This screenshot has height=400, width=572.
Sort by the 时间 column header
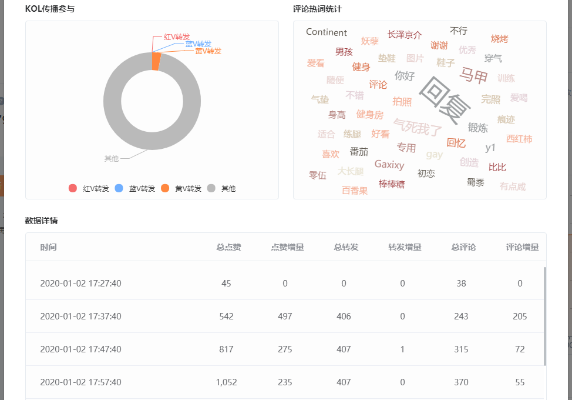48,247
